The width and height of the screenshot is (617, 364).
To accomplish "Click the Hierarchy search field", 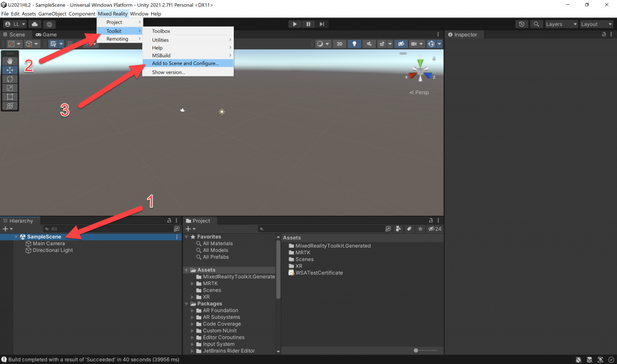I will (108, 228).
